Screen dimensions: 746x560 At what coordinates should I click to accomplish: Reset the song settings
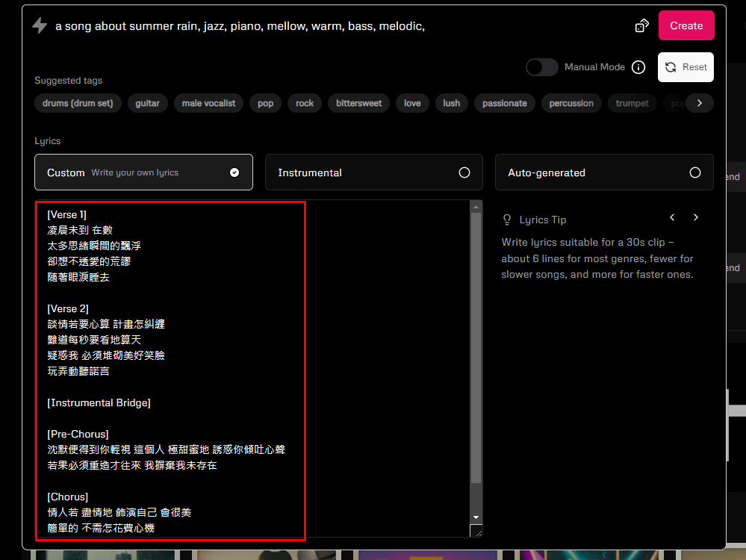[686, 67]
